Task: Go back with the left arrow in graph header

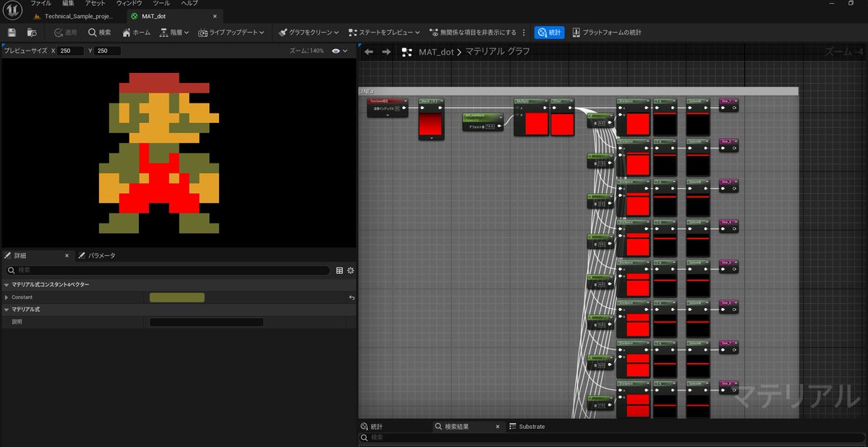Action: click(368, 52)
